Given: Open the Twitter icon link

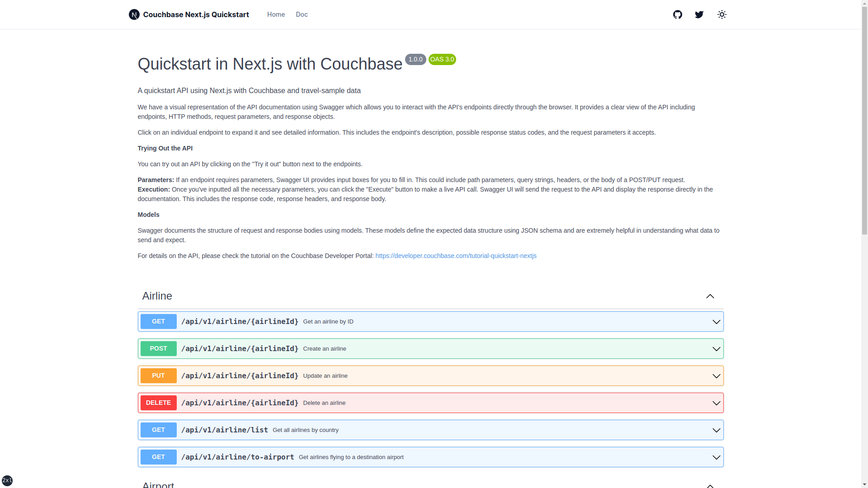Looking at the screenshot, I should pyautogui.click(x=699, y=14).
